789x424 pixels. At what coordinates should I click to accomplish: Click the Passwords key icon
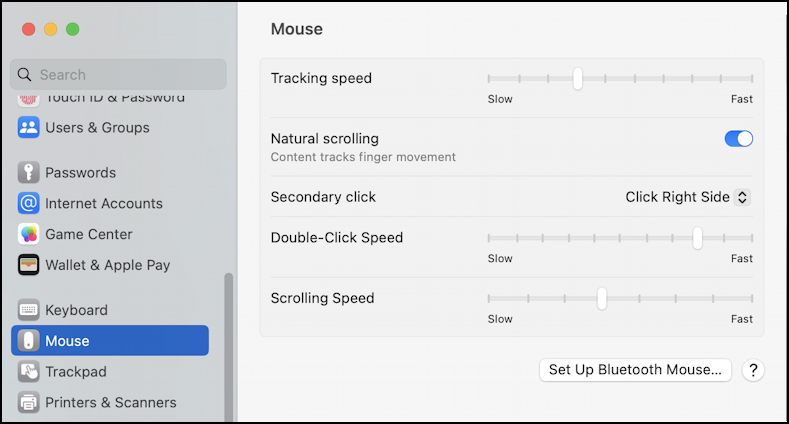pyautogui.click(x=28, y=172)
